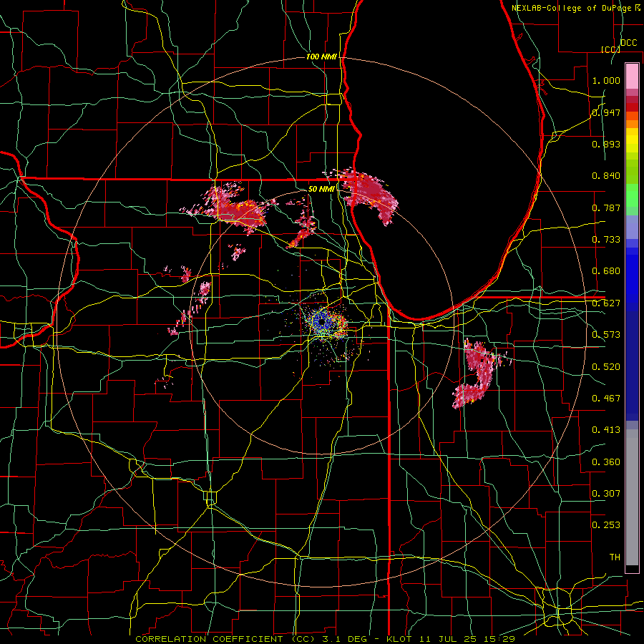
Task: Click the 0.787 scale value
Action: tap(606, 208)
